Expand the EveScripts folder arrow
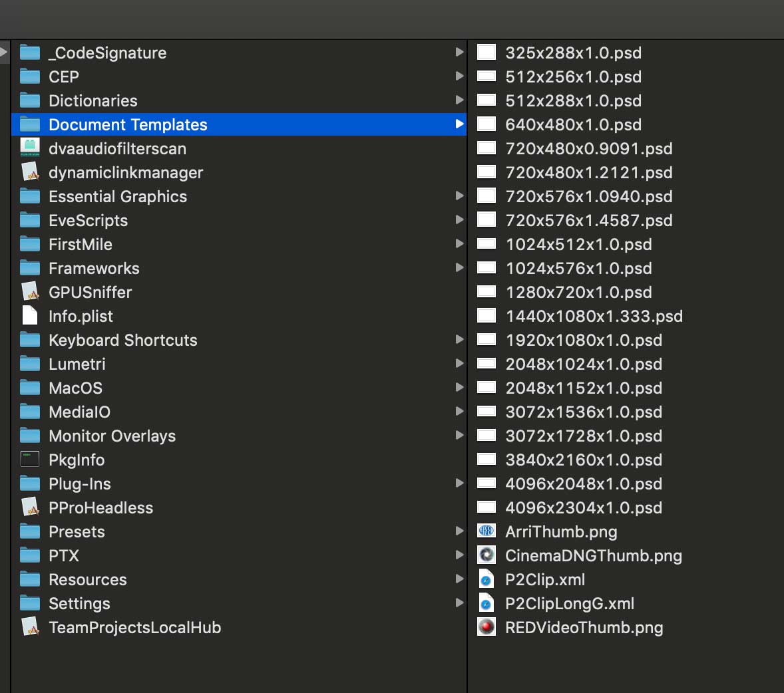Viewport: 784px width, 693px height. tap(459, 220)
